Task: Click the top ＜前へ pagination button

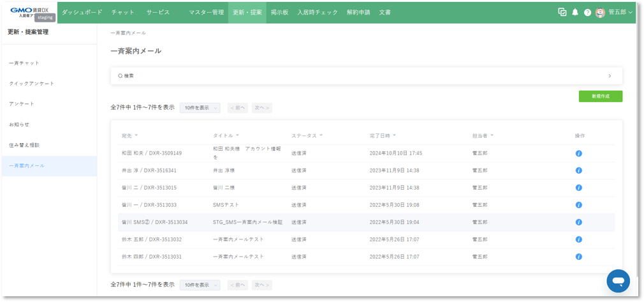Action: coord(238,108)
